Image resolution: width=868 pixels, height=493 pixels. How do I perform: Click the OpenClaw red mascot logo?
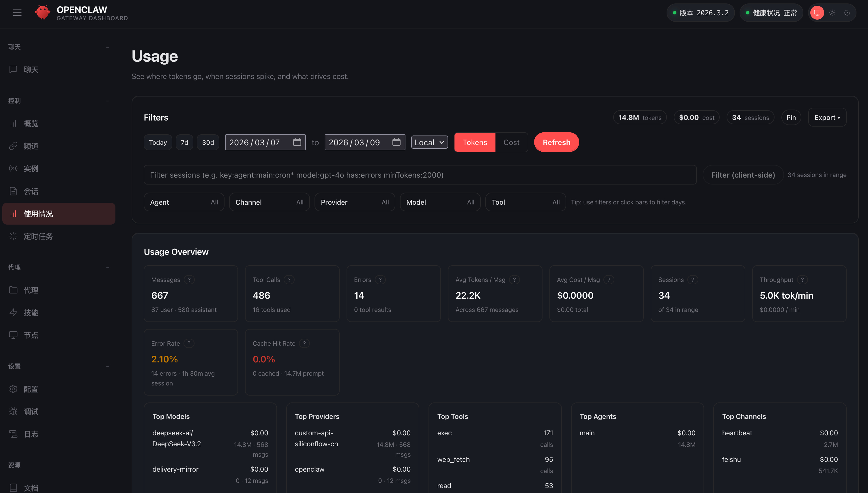[x=43, y=13]
